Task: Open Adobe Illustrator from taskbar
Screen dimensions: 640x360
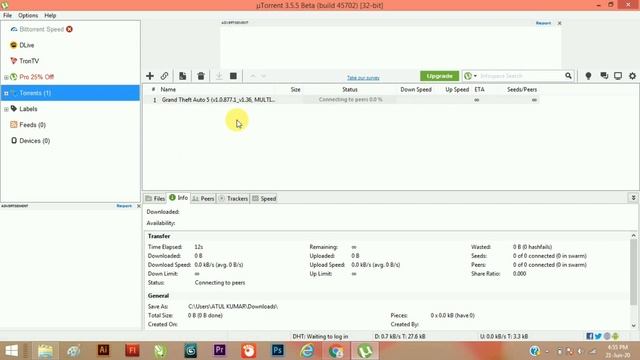Action: (x=103, y=350)
